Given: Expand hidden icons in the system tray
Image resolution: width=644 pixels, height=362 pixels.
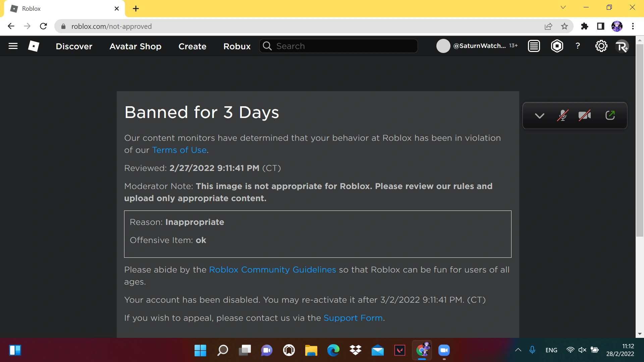Looking at the screenshot, I should click(518, 350).
